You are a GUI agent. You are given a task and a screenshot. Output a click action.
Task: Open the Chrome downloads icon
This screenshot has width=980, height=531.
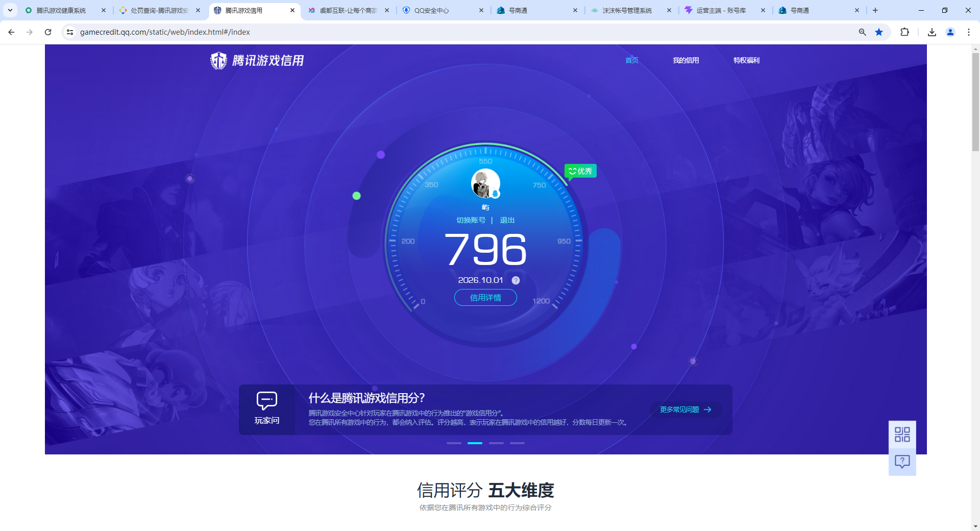[932, 32]
